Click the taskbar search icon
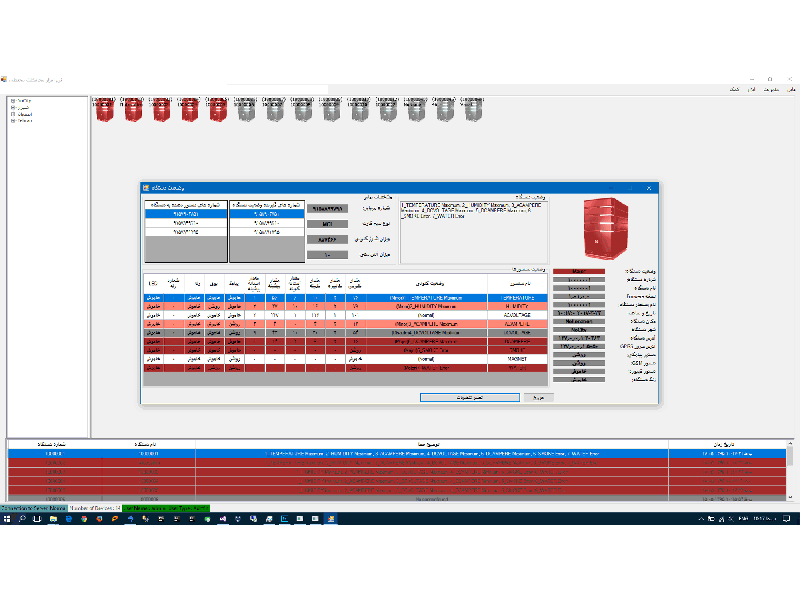Image resolution: width=800 pixels, height=600 pixels. tap(22, 519)
